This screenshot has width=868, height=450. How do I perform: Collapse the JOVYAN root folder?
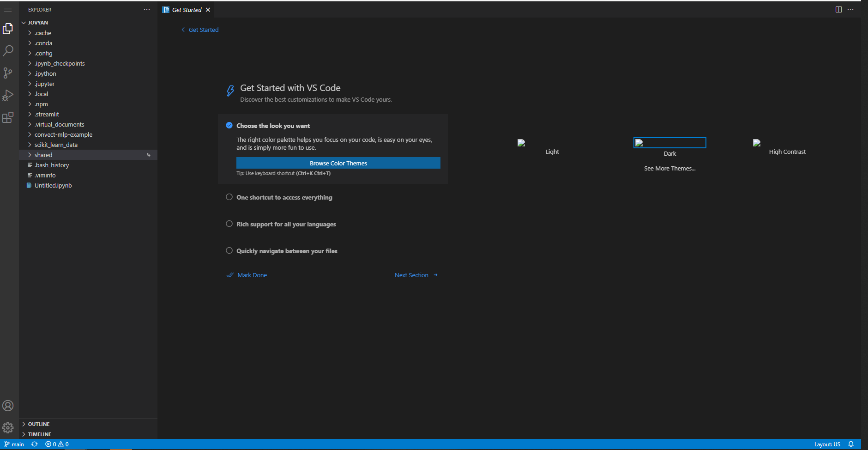88,23
